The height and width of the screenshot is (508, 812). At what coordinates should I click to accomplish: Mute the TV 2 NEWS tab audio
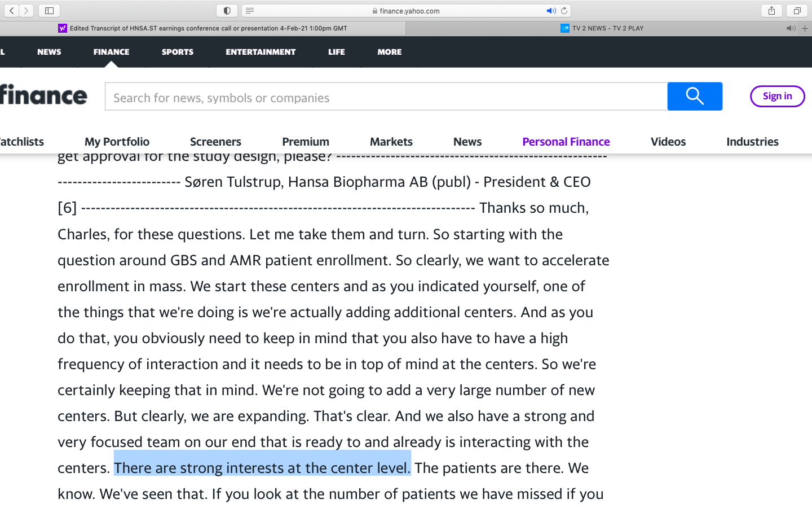point(791,28)
